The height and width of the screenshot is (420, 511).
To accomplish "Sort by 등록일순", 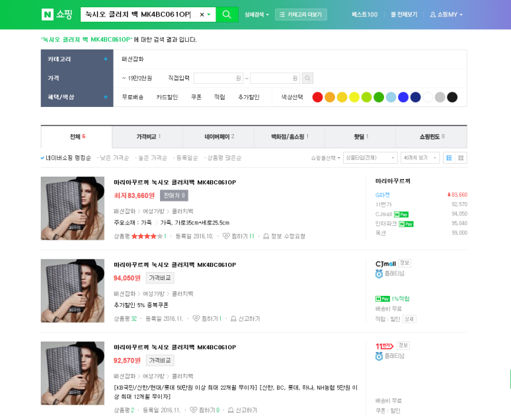I will pyautogui.click(x=187, y=158).
